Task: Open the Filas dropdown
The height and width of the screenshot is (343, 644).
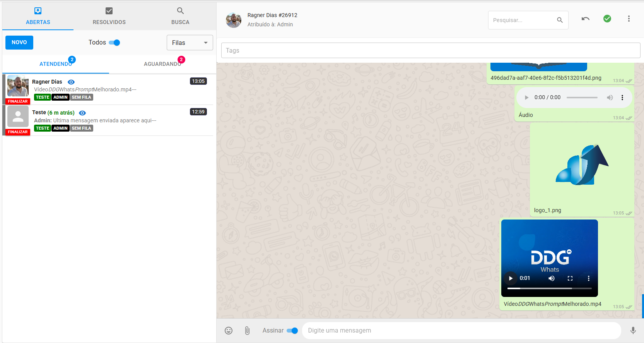Action: (x=190, y=43)
